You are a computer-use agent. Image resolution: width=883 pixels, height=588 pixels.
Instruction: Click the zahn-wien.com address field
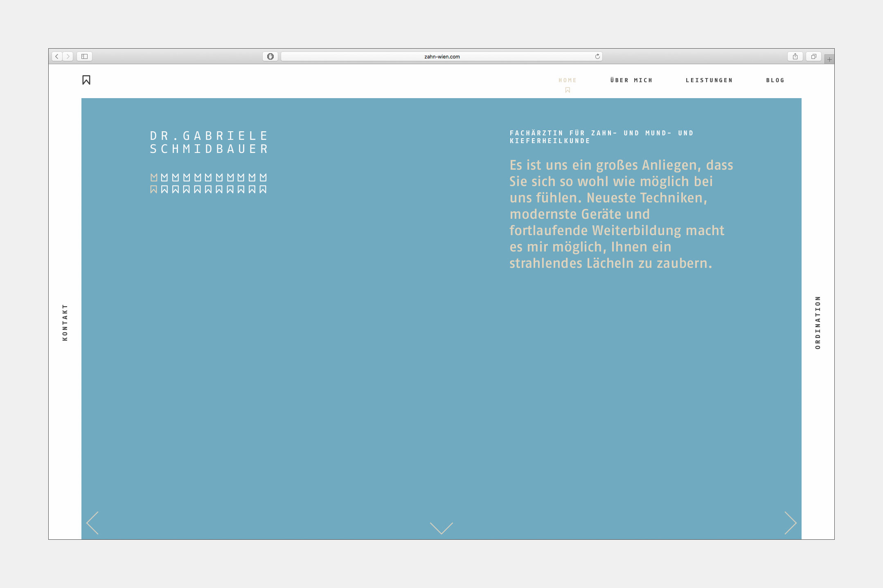pyautogui.click(x=441, y=56)
